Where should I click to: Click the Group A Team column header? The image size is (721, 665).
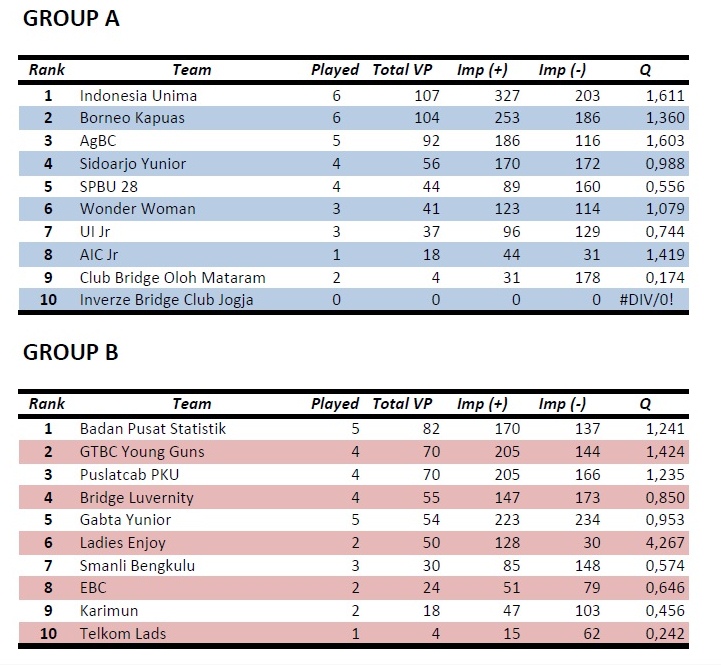coord(191,70)
